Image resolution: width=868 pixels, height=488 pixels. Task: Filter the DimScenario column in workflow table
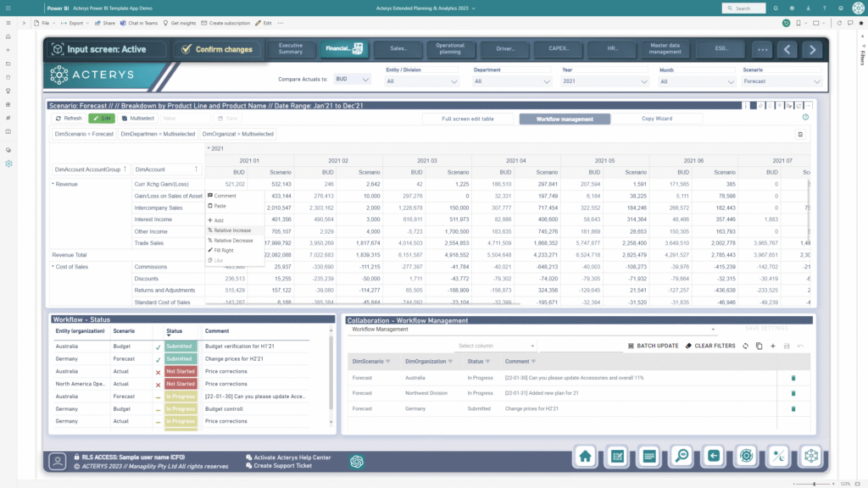pyautogui.click(x=388, y=362)
